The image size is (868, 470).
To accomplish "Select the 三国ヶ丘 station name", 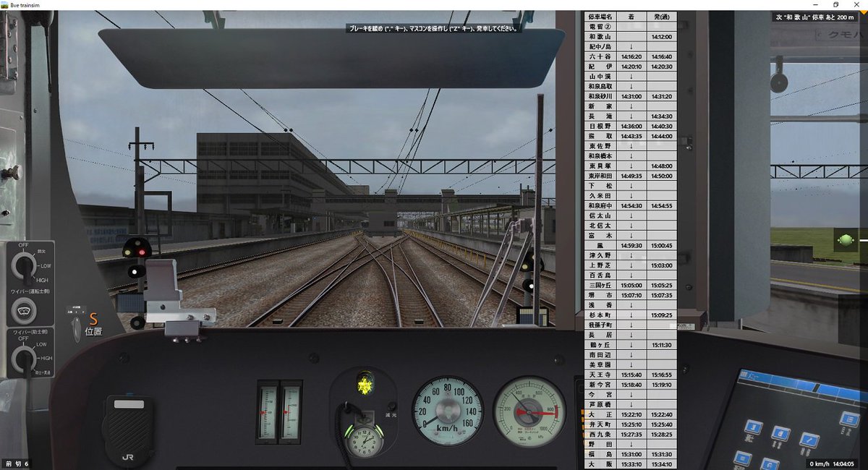I will pos(600,285).
